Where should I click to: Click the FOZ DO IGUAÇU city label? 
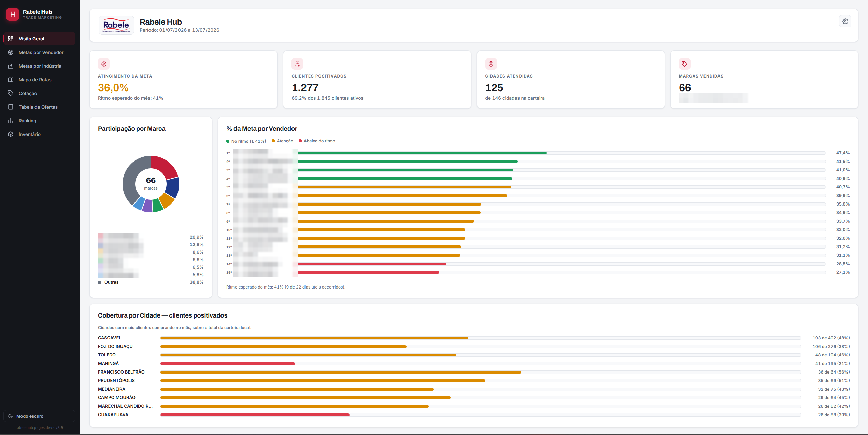pos(115,347)
